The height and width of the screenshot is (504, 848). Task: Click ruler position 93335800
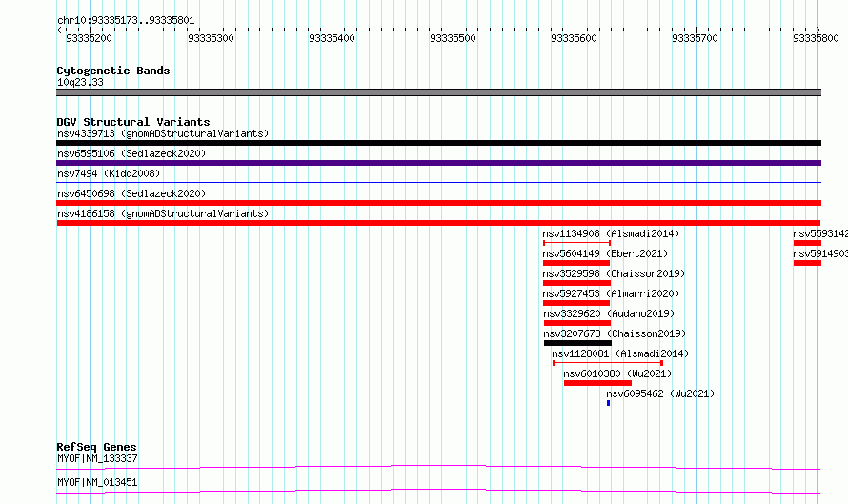(816, 38)
